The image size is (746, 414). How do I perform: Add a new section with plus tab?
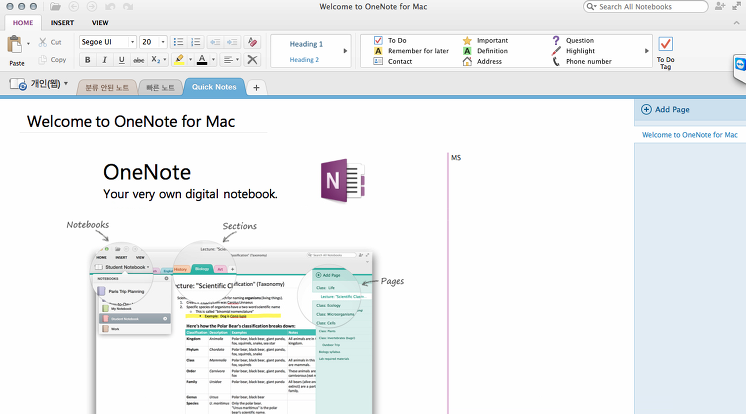tap(256, 88)
